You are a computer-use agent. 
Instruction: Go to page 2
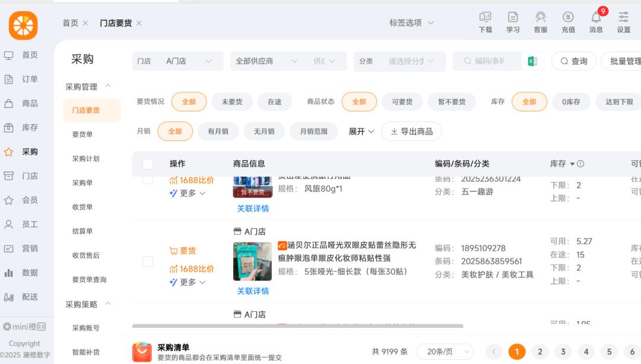540,352
